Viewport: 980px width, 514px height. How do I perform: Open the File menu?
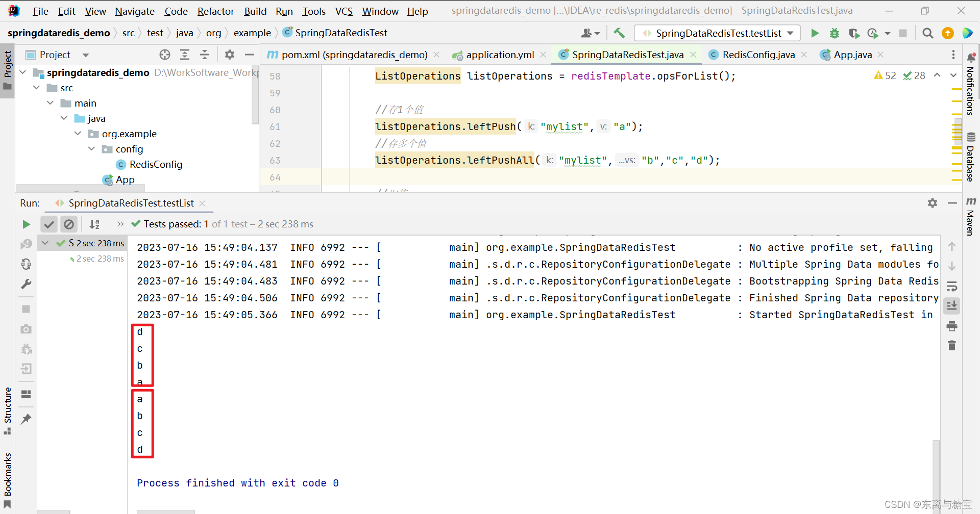40,11
